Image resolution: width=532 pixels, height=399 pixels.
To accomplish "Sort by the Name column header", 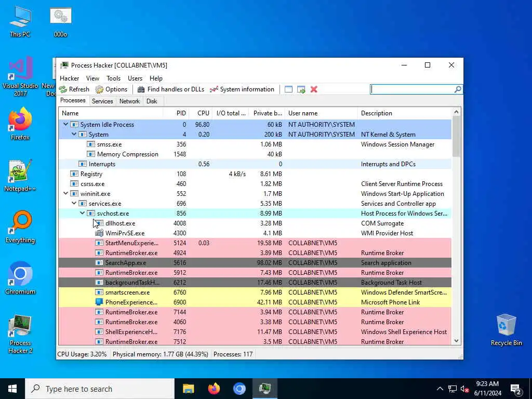I will 111,113.
